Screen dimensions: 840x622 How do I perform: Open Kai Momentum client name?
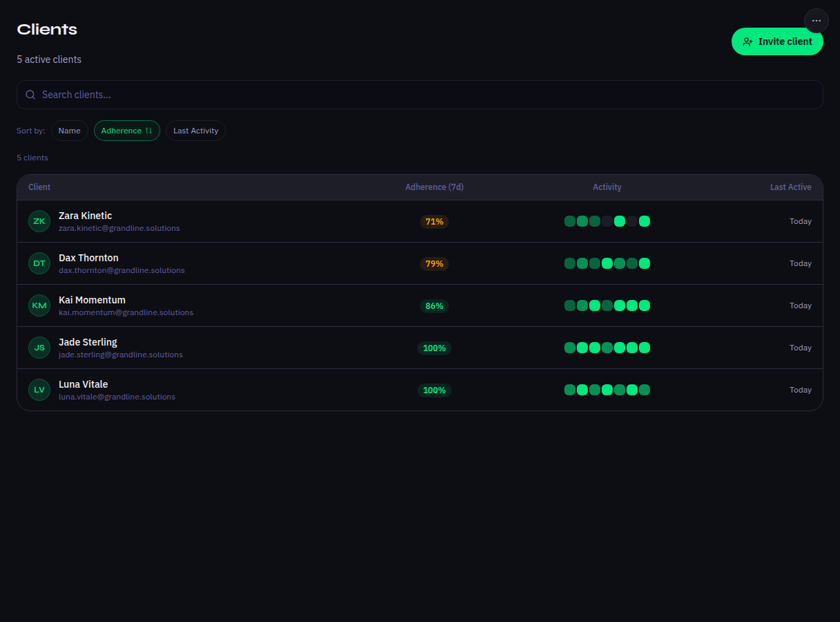[x=92, y=300]
